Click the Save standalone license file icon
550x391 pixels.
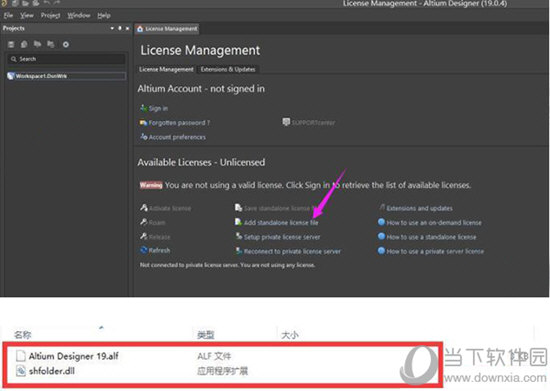pos(239,208)
